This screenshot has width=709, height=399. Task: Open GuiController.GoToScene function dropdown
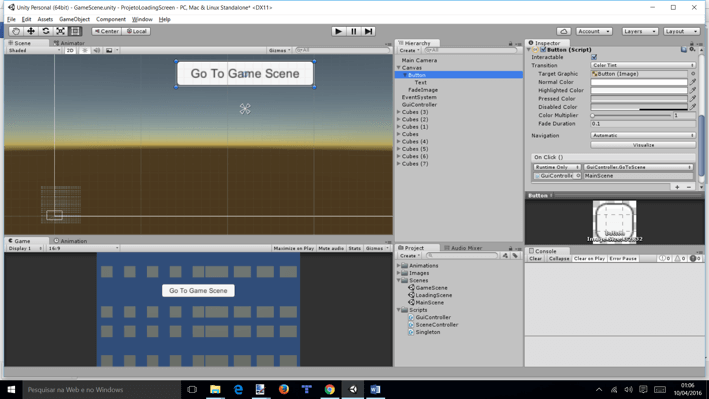[x=638, y=167]
